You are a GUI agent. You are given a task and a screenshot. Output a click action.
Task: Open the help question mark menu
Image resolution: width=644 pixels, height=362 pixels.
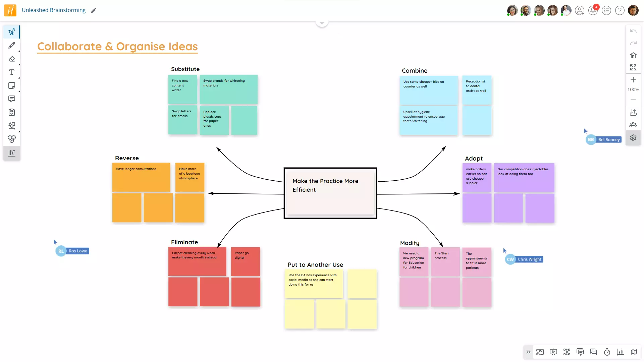tap(620, 10)
